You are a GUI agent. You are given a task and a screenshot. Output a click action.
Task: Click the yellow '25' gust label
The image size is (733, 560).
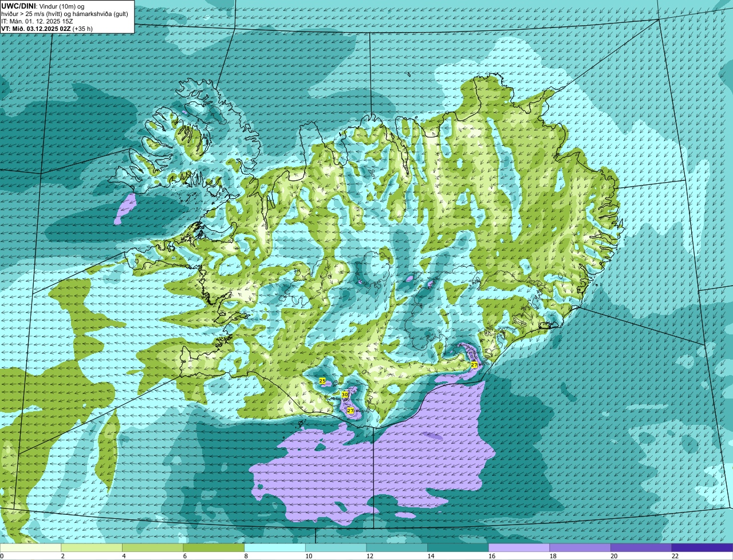point(322,381)
